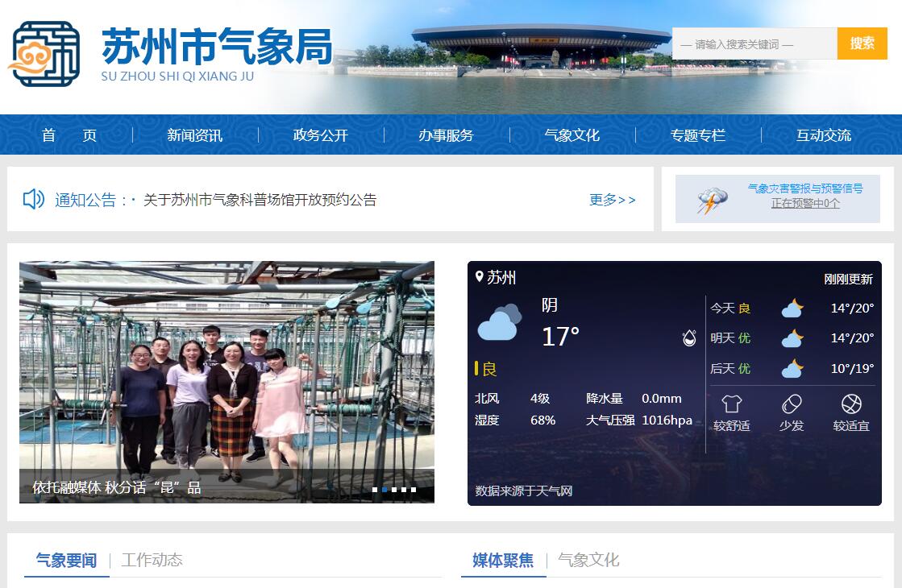Click the sports suitability ball icon
Viewport: 902px width, 588px height.
[851, 404]
